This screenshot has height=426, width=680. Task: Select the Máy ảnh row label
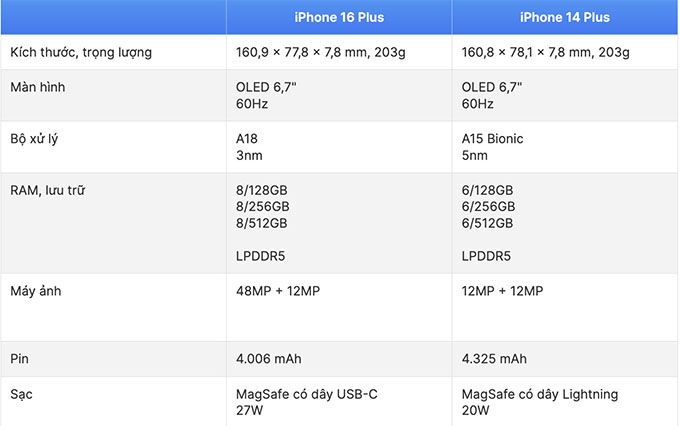point(36,291)
